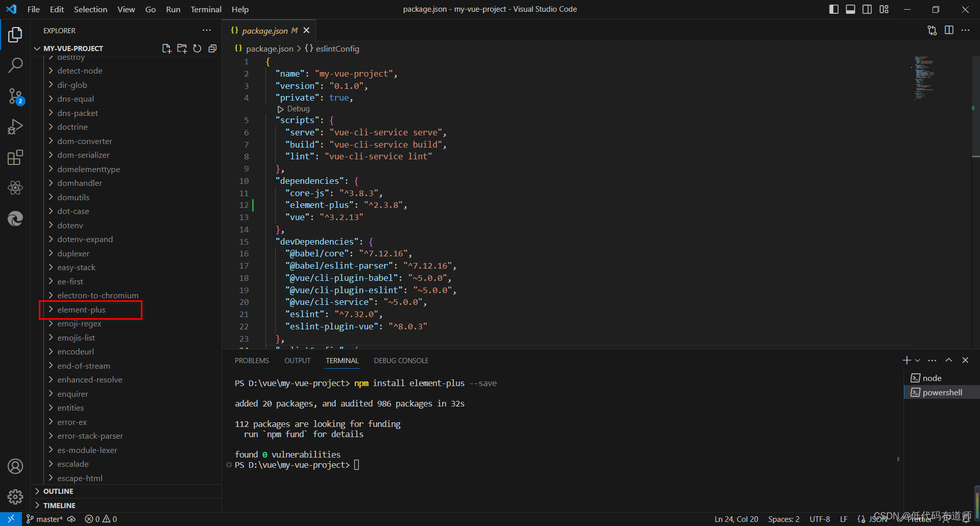Change end of line sequence LF
Image resolution: width=980 pixels, height=526 pixels.
(x=844, y=519)
